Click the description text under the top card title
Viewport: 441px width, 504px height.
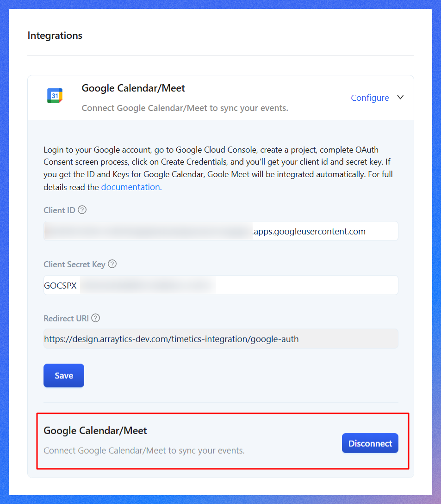pyautogui.click(x=185, y=108)
